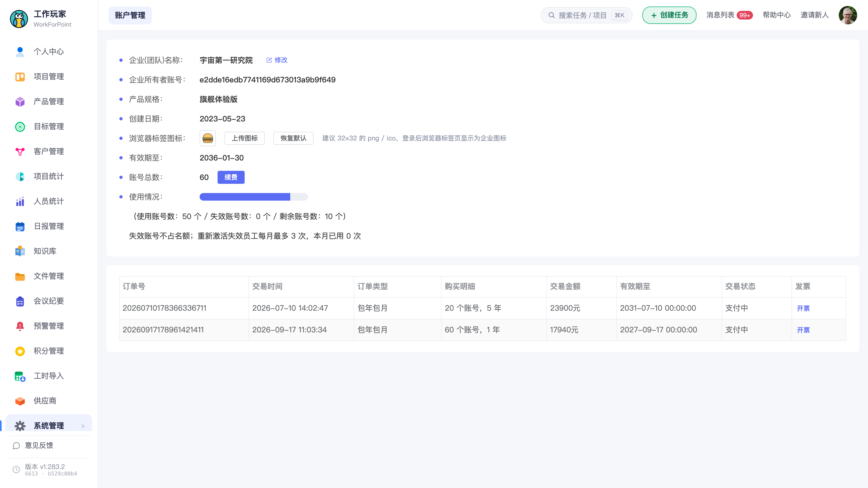The height and width of the screenshot is (488, 868).
Task: Open 供应商 orange box icon
Action: click(20, 401)
